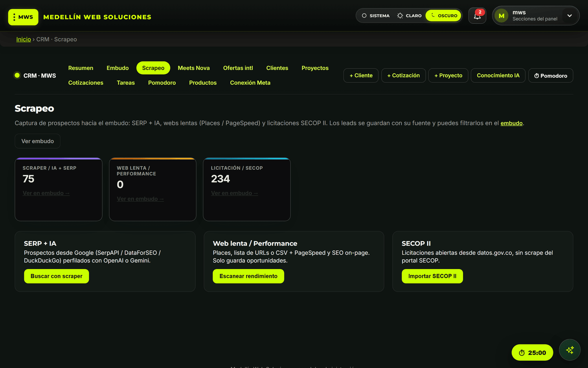This screenshot has width=588, height=368.
Task: Click the CRM · MWS label
Action: [x=40, y=75]
